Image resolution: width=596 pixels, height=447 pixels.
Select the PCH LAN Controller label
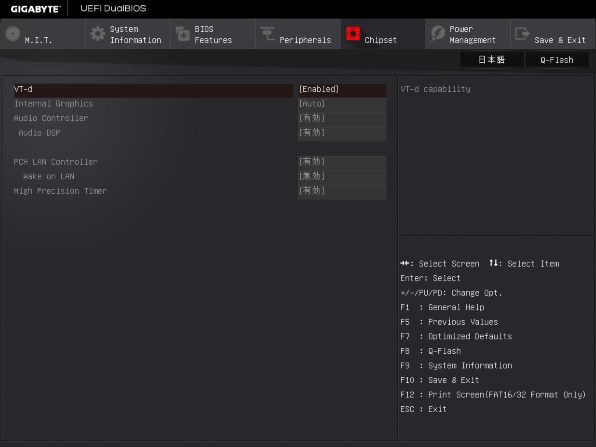(x=55, y=162)
